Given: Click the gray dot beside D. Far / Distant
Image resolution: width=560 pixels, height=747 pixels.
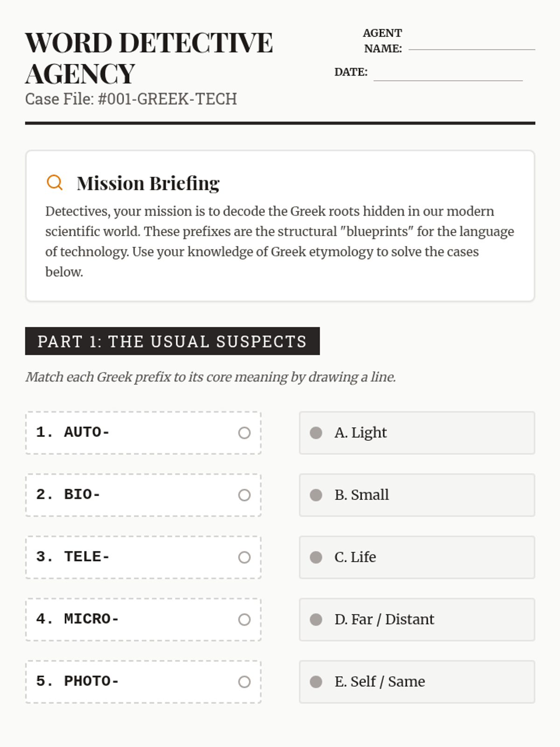Looking at the screenshot, I should [316, 620].
